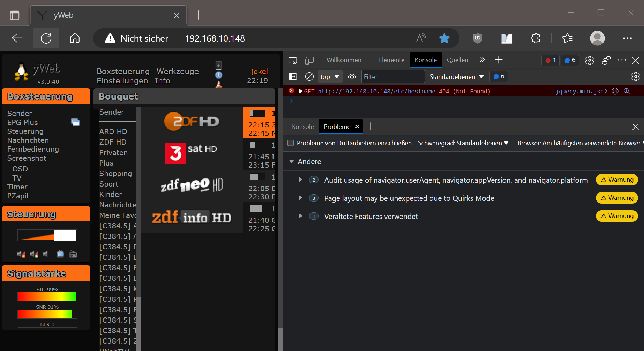Clear the console with the circle-slash icon
644x351 pixels.
coord(309,76)
